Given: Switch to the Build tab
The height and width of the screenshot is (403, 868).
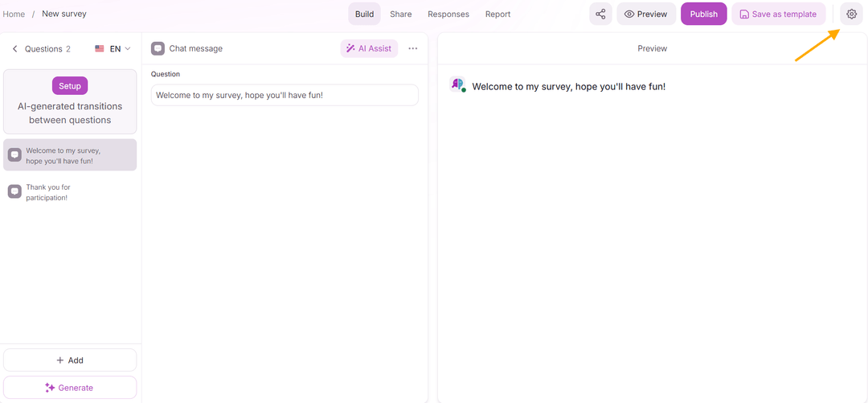Looking at the screenshot, I should point(364,14).
